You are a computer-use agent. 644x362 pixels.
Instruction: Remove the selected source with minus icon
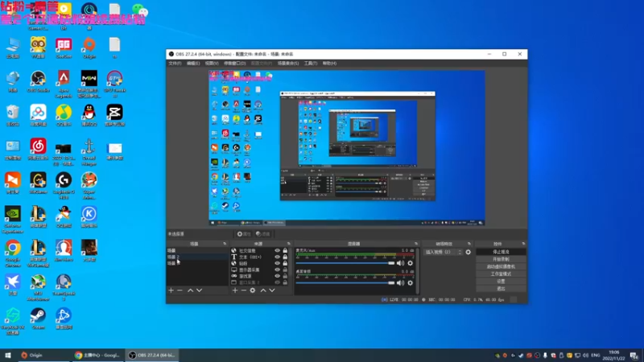click(244, 290)
